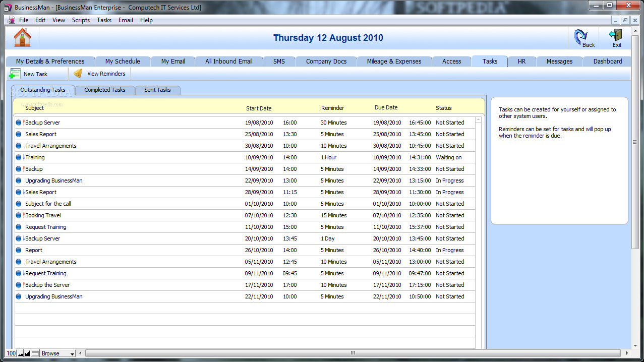
Task: Click blue dot beside Training task
Action: 19,157
